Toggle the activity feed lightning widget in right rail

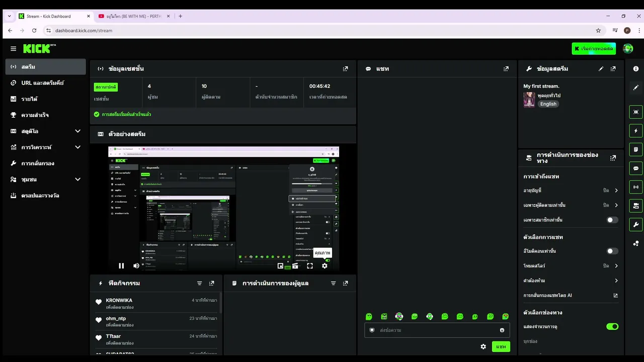pos(636,131)
